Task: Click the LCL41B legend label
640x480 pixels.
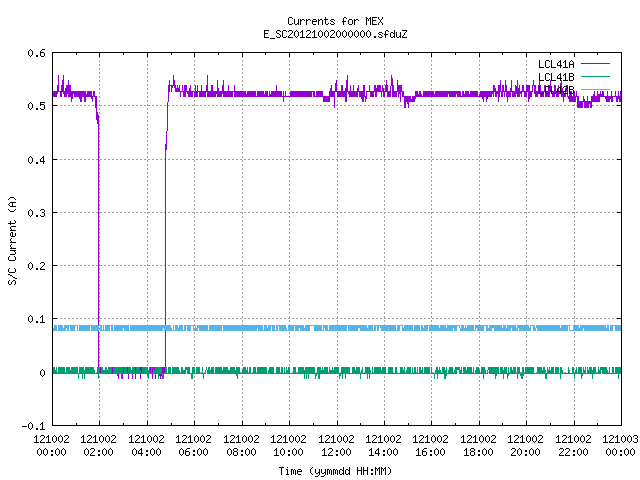Action: click(x=556, y=77)
